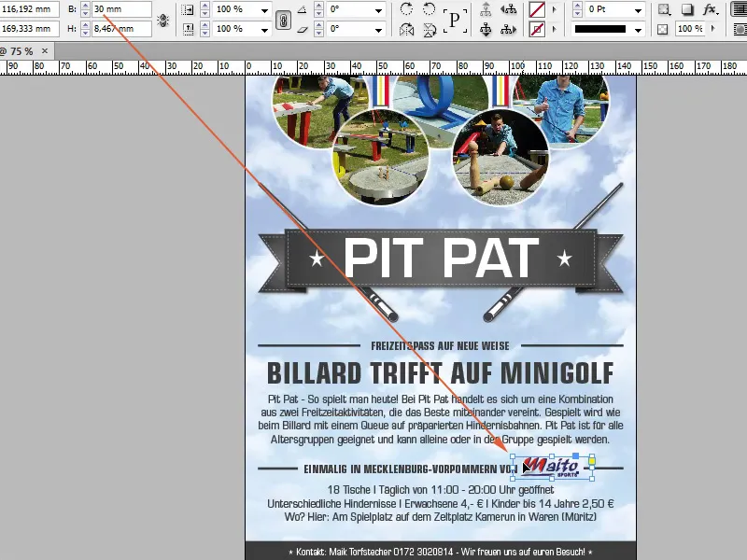Image resolution: width=747 pixels, height=560 pixels.
Task: Increase stroke weight with up arrow
Action: pyautogui.click(x=577, y=6)
